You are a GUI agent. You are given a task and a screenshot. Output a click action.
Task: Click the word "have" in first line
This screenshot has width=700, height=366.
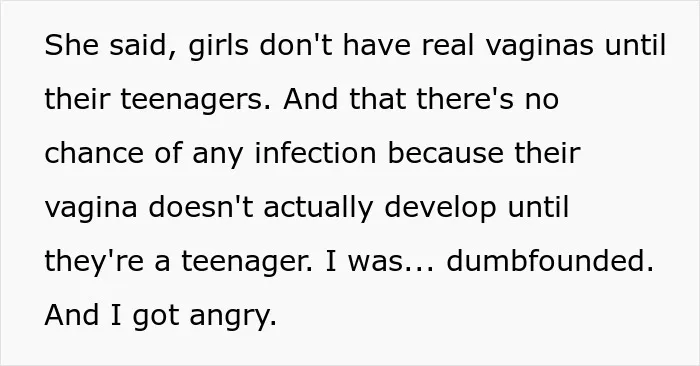[x=376, y=45]
